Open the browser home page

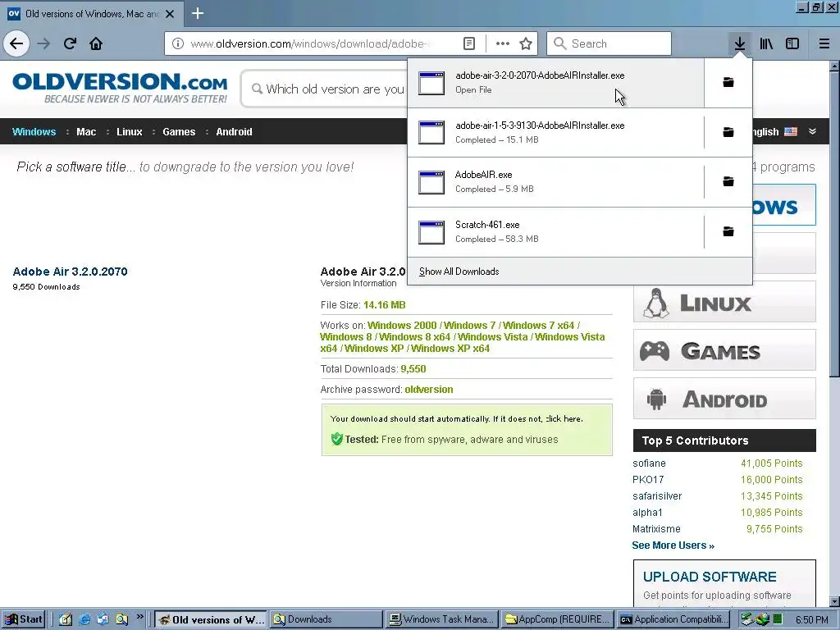tap(96, 43)
